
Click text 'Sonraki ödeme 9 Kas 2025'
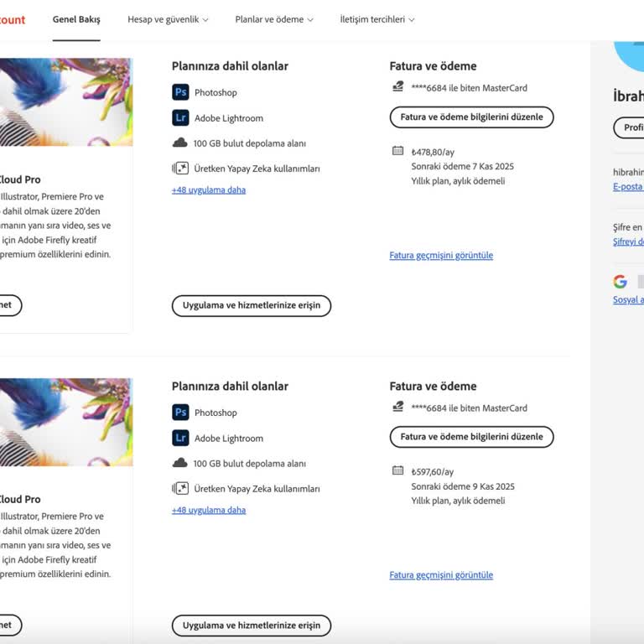tap(463, 486)
